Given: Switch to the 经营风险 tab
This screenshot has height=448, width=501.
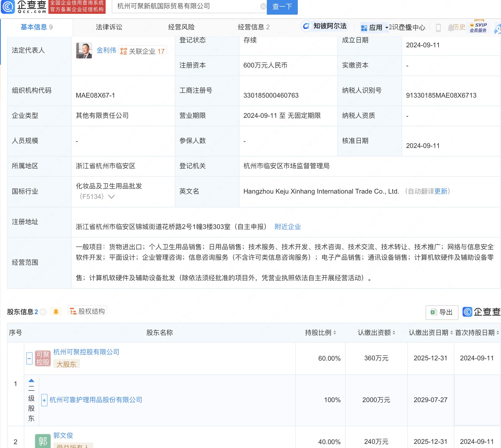Looking at the screenshot, I should [x=181, y=27].
